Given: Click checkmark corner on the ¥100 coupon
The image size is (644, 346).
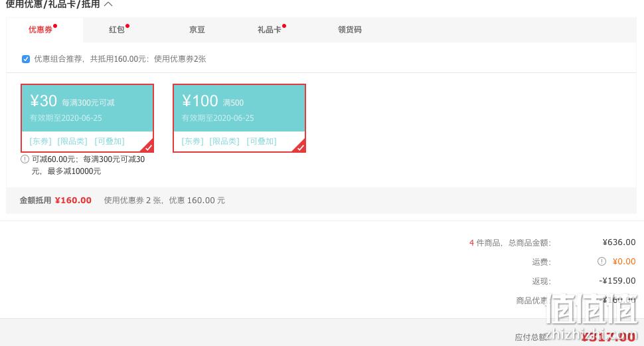Looking at the screenshot, I should click(x=300, y=147).
